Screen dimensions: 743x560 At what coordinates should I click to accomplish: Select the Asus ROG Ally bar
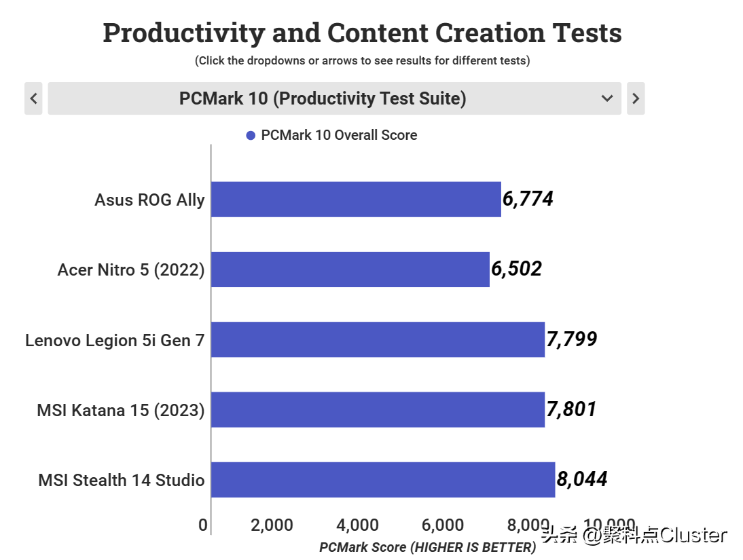pos(356,200)
